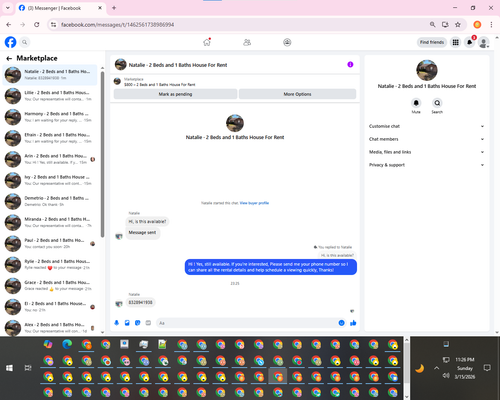Image resolution: width=500 pixels, height=400 pixels.
Task: Click the Marketplace back arrow
Action: tap(9, 58)
